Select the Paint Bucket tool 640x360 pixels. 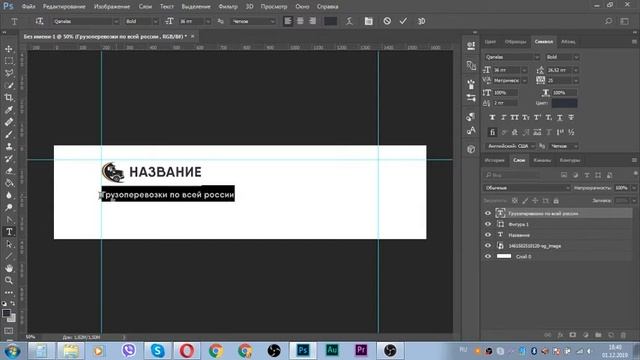point(9,183)
